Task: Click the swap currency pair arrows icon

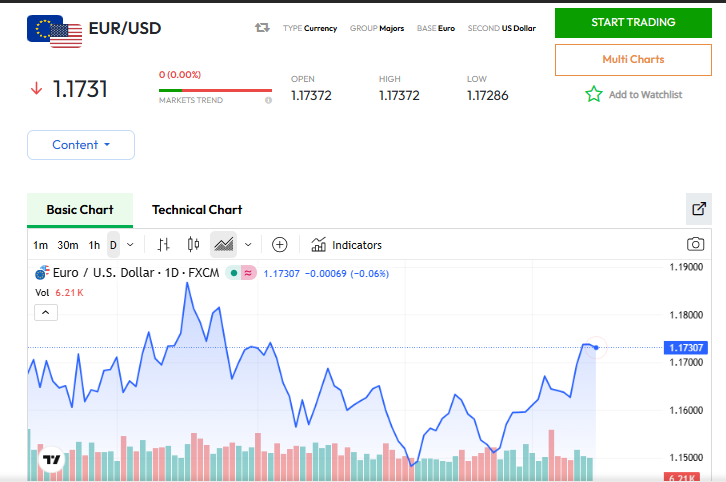Action: click(262, 28)
